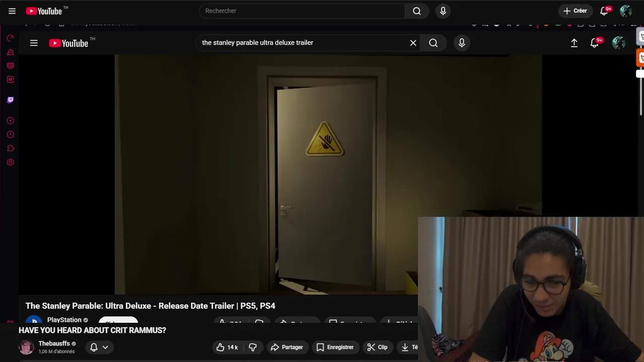644x362 pixels.
Task: Open the sidebar settings gear icon
Action: 10,162
